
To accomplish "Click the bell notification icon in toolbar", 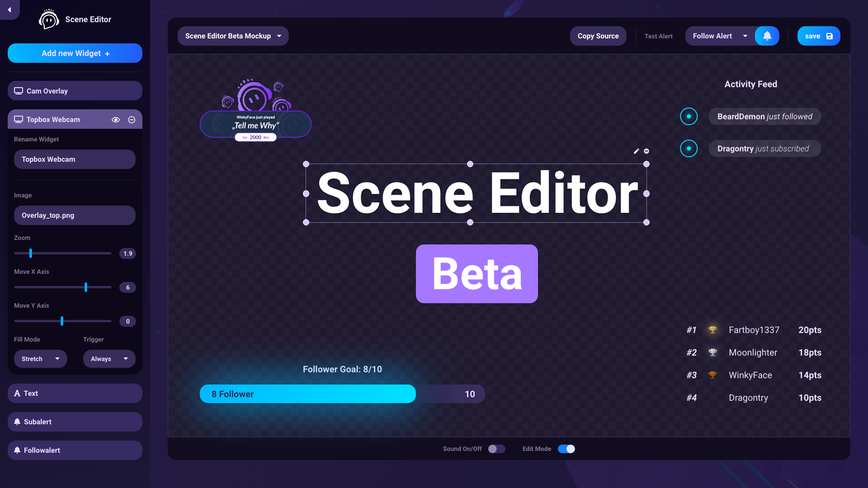I will click(767, 36).
